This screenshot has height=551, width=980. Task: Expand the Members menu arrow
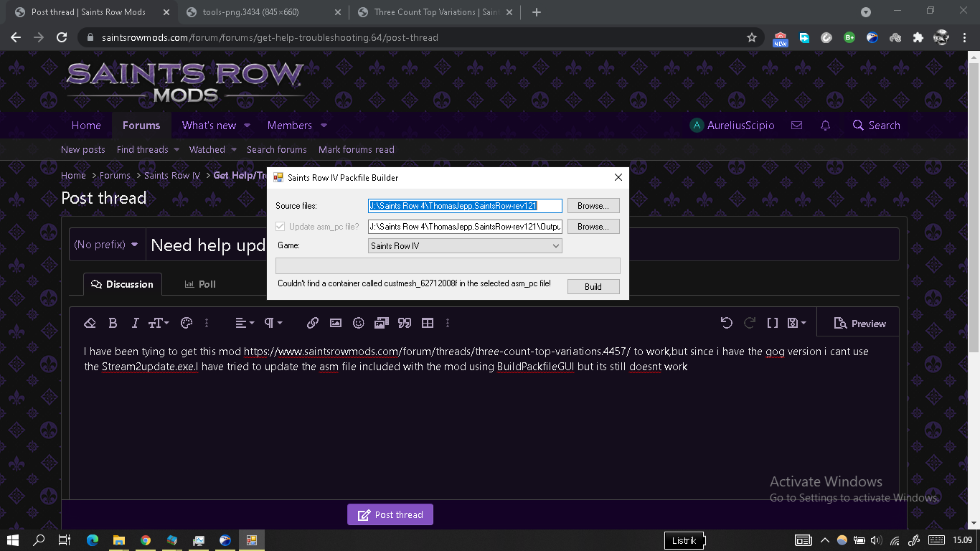coord(324,126)
